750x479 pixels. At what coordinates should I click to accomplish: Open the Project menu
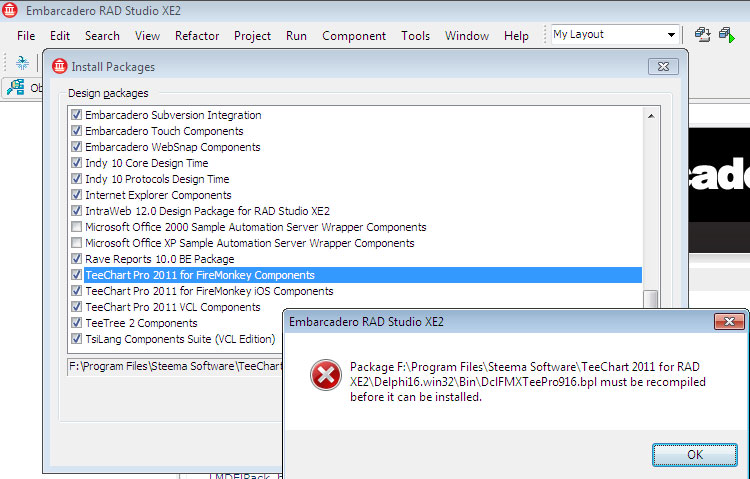click(x=252, y=36)
